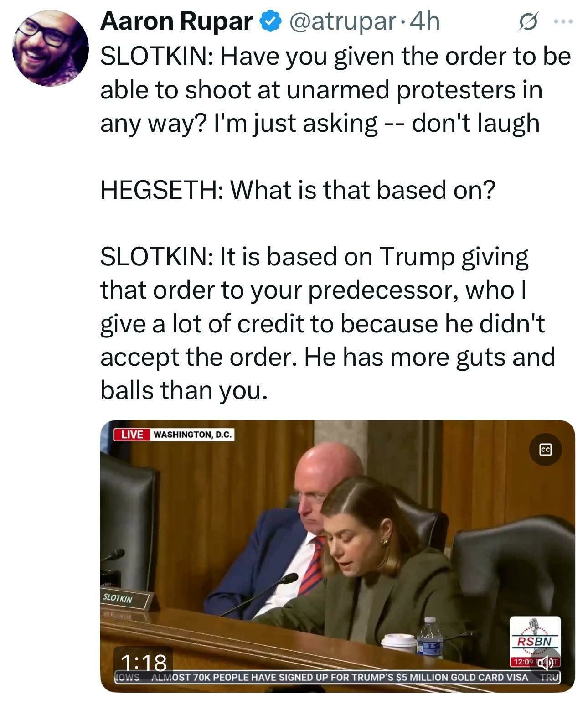The width and height of the screenshot is (588, 705).
Task: Click the Grok slashed-circle icon
Action: [x=528, y=22]
